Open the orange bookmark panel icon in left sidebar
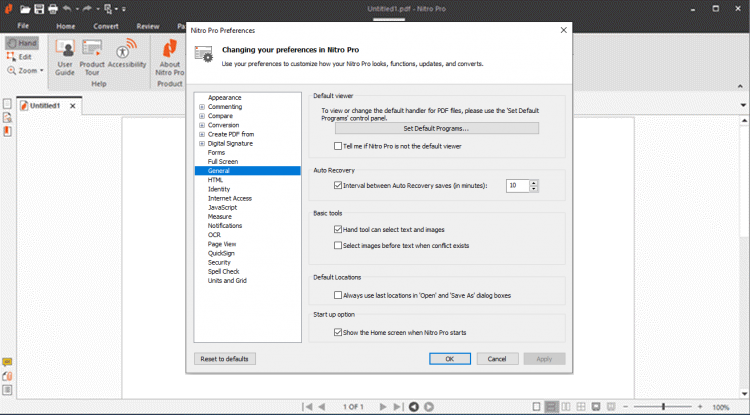The height and width of the screenshot is (415, 750). pos(7,131)
